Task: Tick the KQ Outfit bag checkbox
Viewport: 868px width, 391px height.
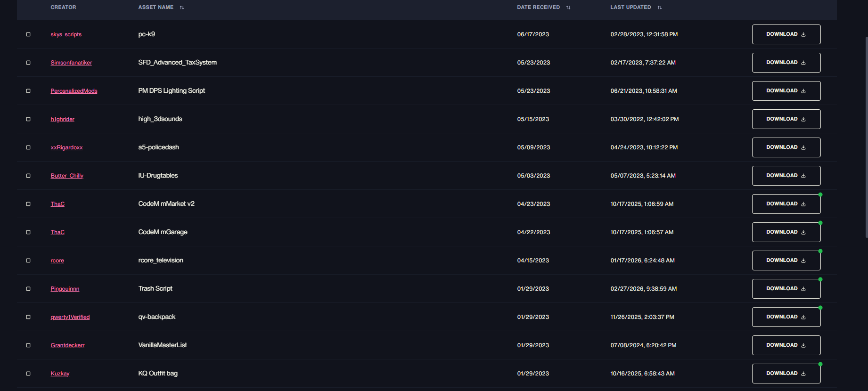Action: (x=28, y=374)
